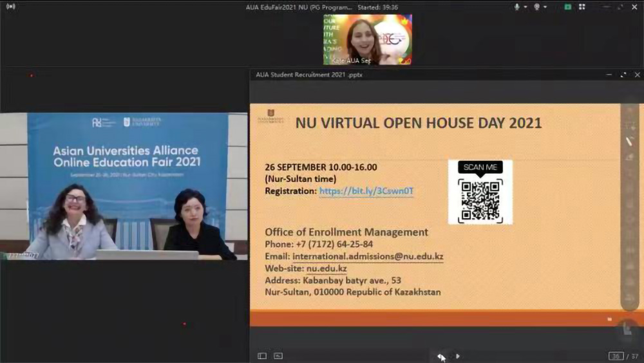The height and width of the screenshot is (363, 644).
Task: Open microphone options dropdown arrow
Action: [x=526, y=7]
